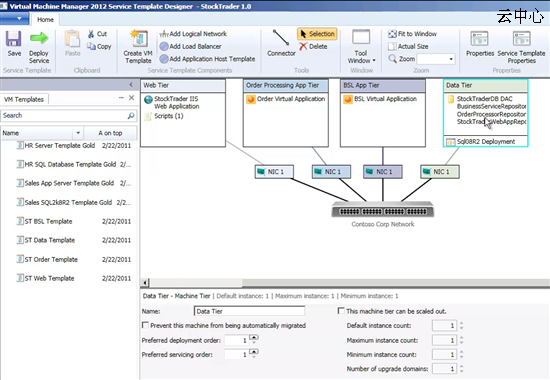Edit the Name field showing Data Tier
This screenshot has width=550, height=380.
click(249, 311)
